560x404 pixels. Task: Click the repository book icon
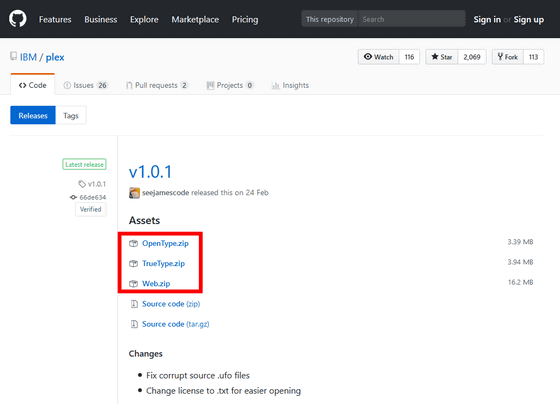tap(13, 56)
